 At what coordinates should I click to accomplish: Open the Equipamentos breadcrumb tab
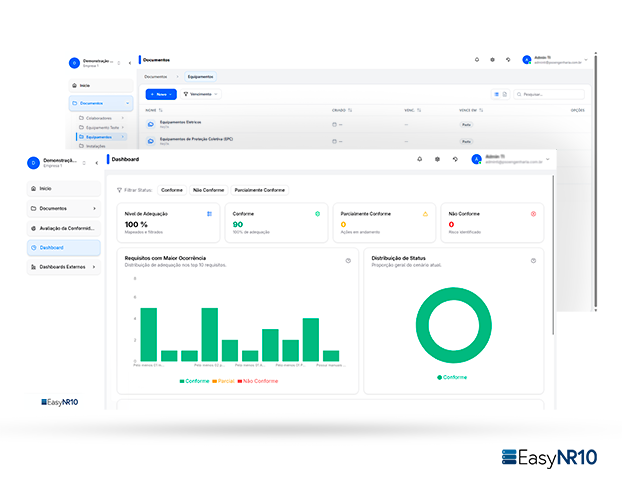tap(199, 76)
